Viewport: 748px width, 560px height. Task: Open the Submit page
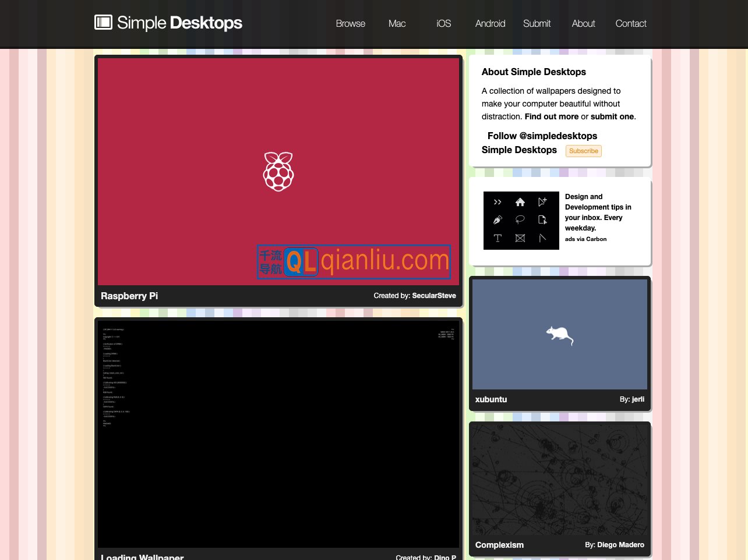[537, 23]
